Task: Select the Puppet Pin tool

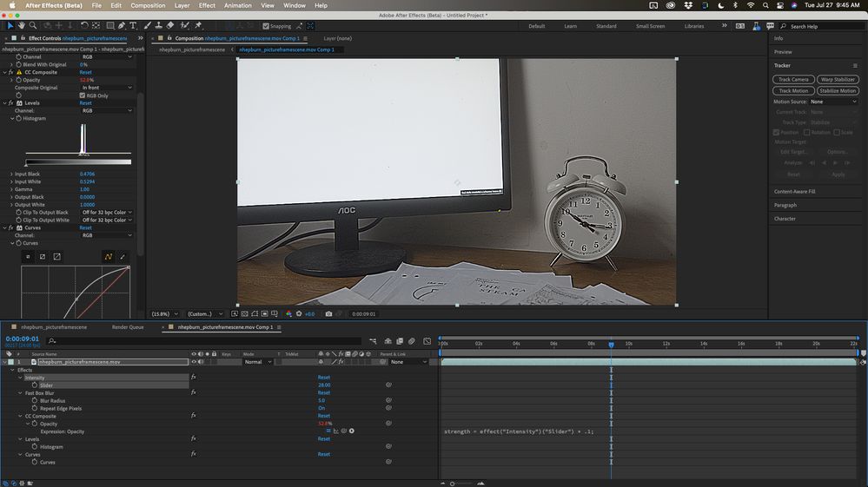Action: 199,26
